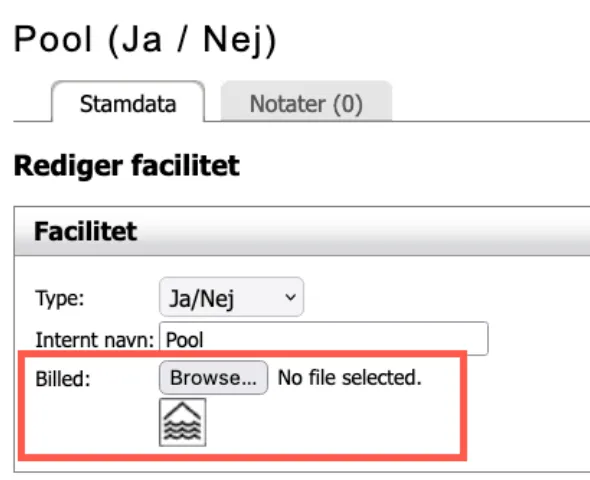Focus the Internt navn text field
Screen dimensions: 590x480
point(324,339)
